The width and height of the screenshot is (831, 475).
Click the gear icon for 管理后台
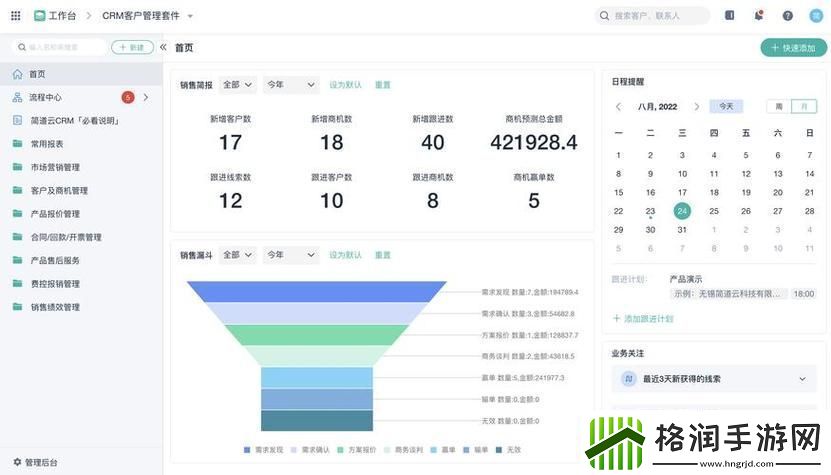coord(17,462)
